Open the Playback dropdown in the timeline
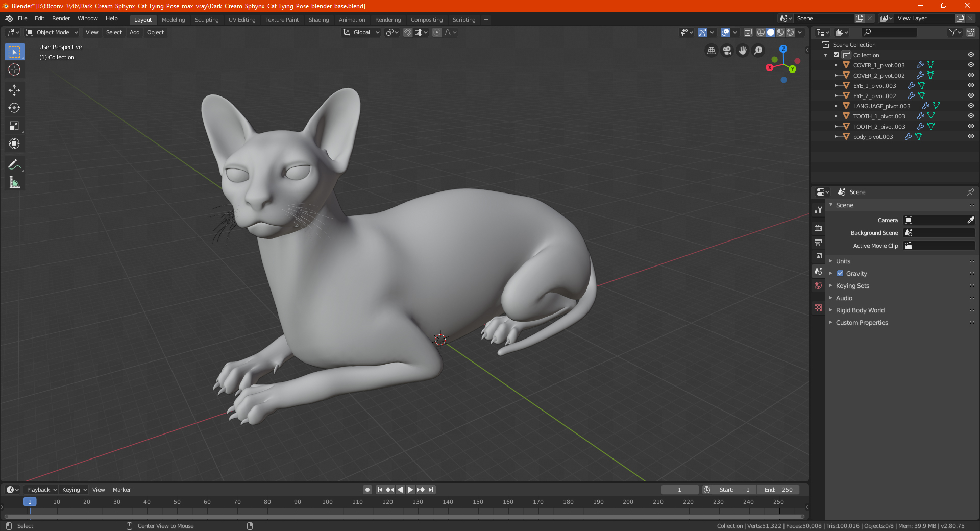This screenshot has height=531, width=980. [41, 490]
